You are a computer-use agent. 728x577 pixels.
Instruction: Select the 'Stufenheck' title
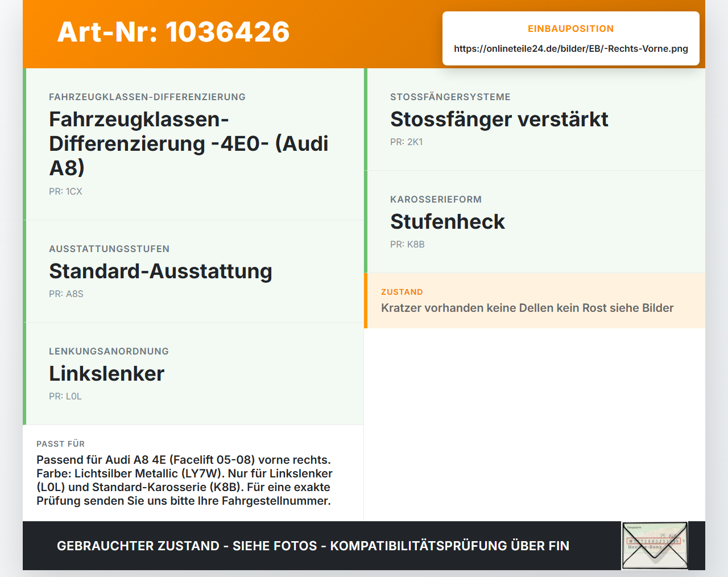[448, 222]
